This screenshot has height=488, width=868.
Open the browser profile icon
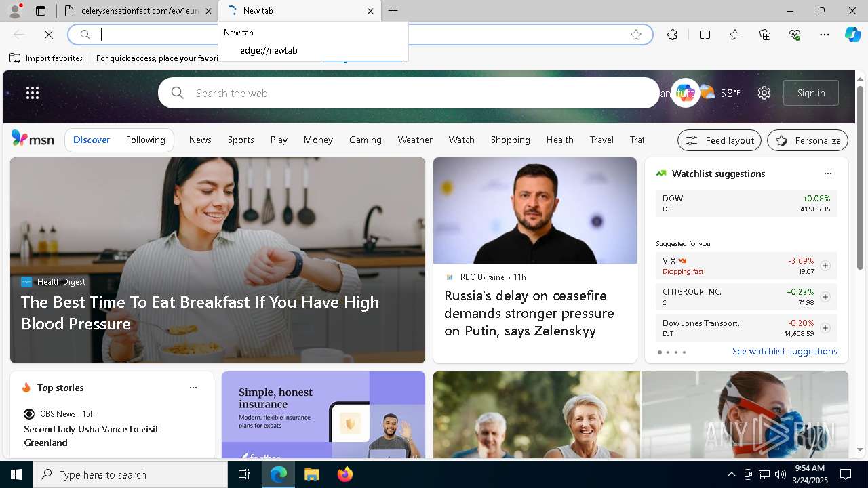(x=15, y=11)
